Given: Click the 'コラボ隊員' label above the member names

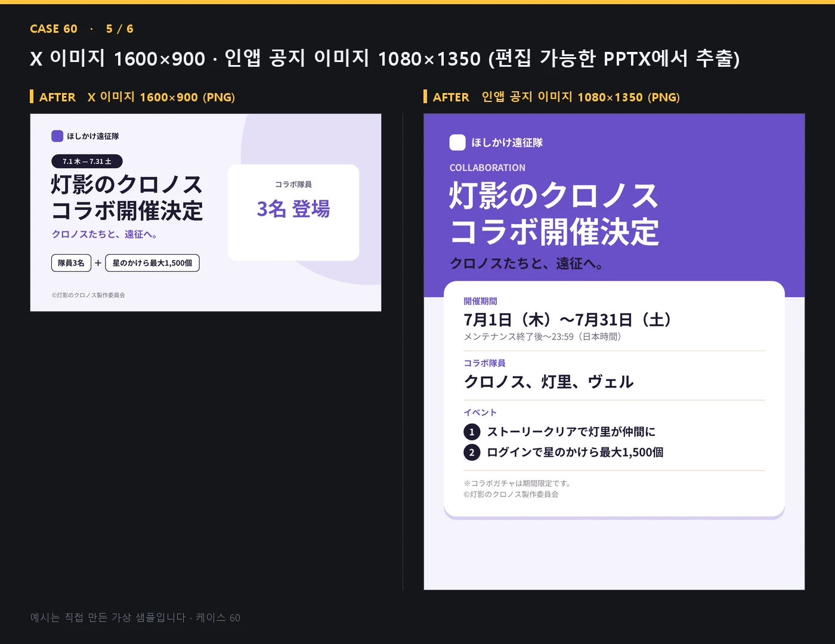Looking at the screenshot, I should pyautogui.click(x=484, y=363).
